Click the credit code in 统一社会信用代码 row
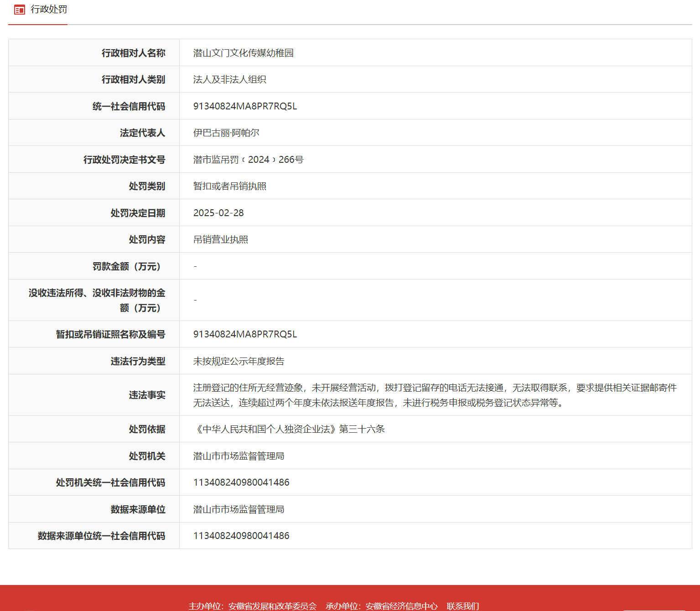Image resolution: width=700 pixels, height=611 pixels. [x=245, y=106]
